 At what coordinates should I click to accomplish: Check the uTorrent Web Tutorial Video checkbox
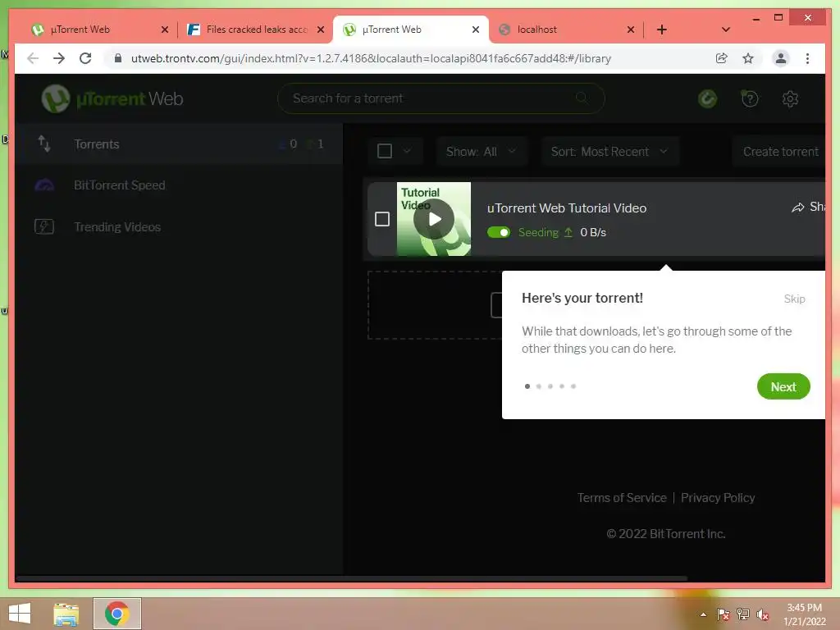coord(382,218)
